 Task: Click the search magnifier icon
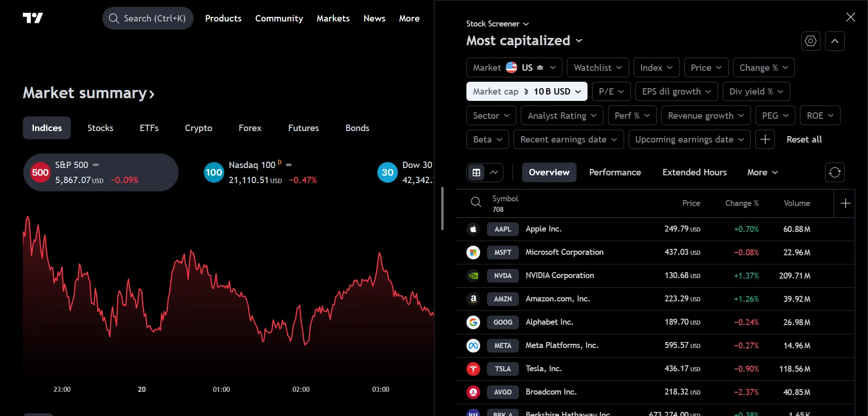pyautogui.click(x=114, y=18)
